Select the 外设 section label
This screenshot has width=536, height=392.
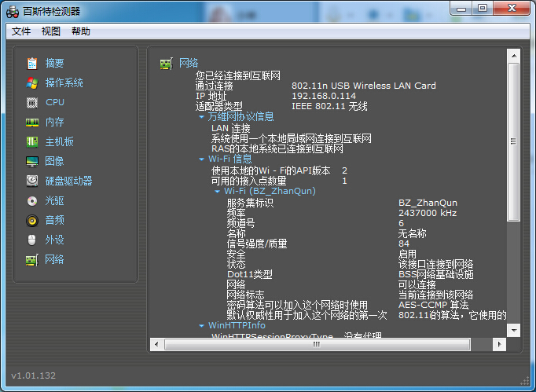[x=55, y=240]
